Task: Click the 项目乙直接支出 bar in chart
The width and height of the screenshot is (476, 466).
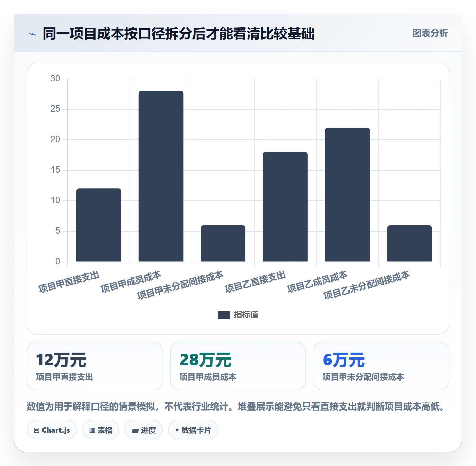Action: pos(285,207)
